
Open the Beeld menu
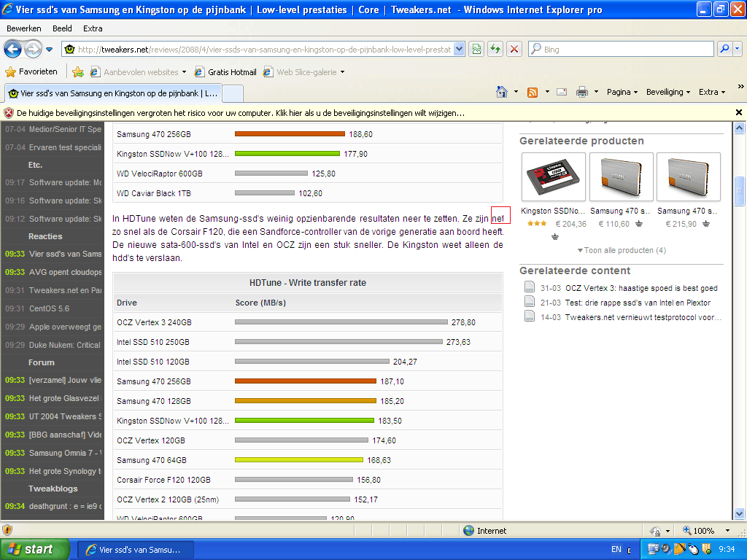tap(62, 28)
